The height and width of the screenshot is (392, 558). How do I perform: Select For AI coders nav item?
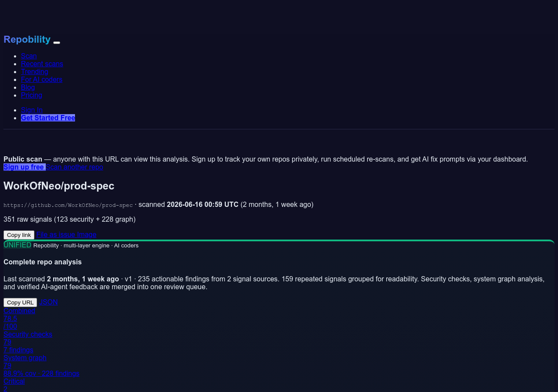click(x=41, y=79)
